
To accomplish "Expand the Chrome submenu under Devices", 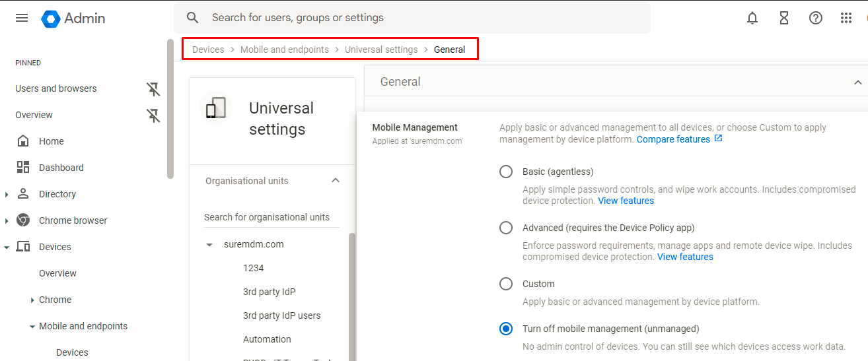I will [x=32, y=300].
